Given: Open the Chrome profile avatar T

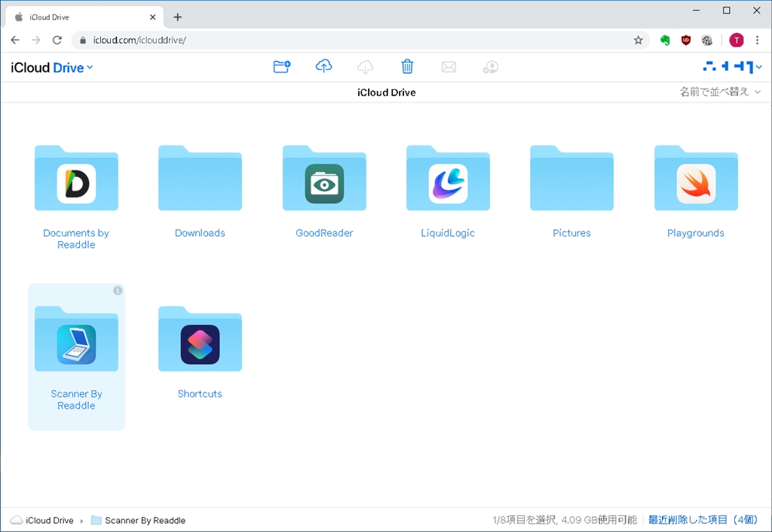Looking at the screenshot, I should [x=737, y=41].
